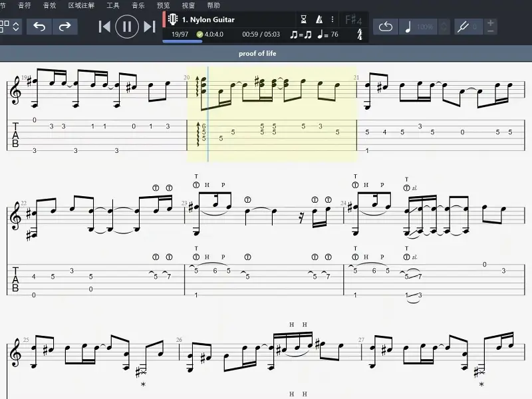Open the 帮助 menu
532x399 pixels.
(213, 5)
